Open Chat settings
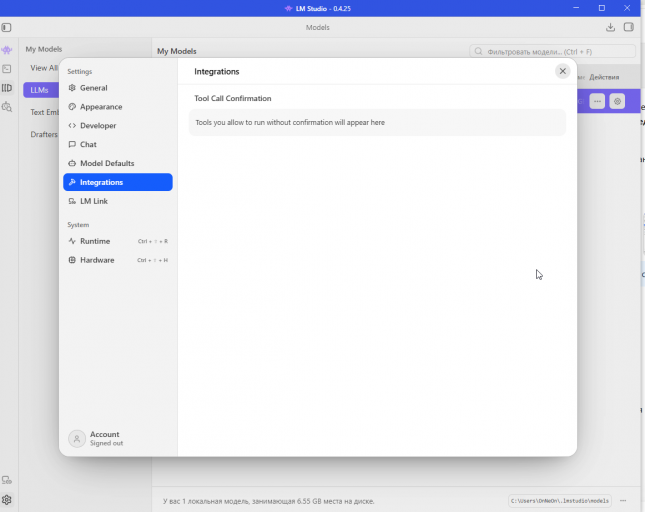This screenshot has height=512, width=645. [118, 144]
